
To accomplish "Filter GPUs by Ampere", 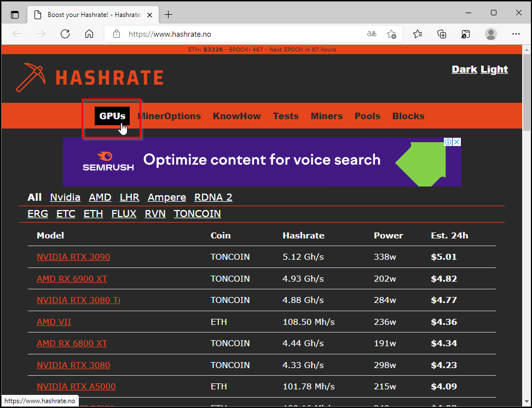I will 166,197.
